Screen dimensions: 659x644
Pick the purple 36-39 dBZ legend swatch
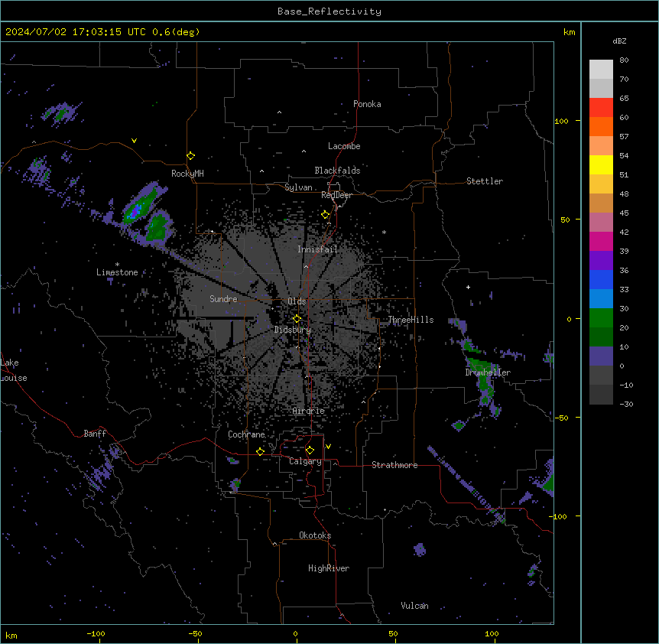[x=601, y=261]
